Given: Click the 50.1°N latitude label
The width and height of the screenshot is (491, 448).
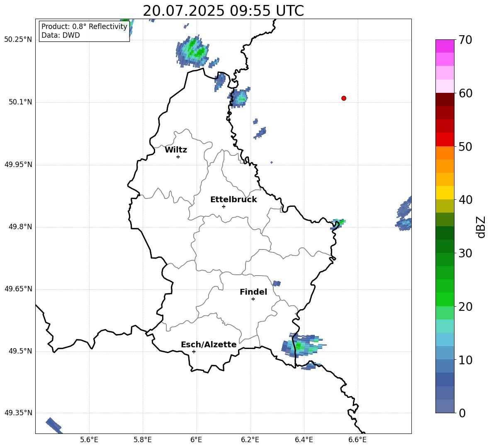Looking at the screenshot, I should 21,102.
